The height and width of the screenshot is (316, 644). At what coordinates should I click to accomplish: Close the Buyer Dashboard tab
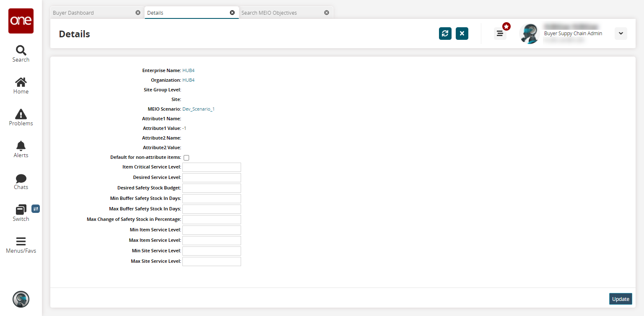138,13
